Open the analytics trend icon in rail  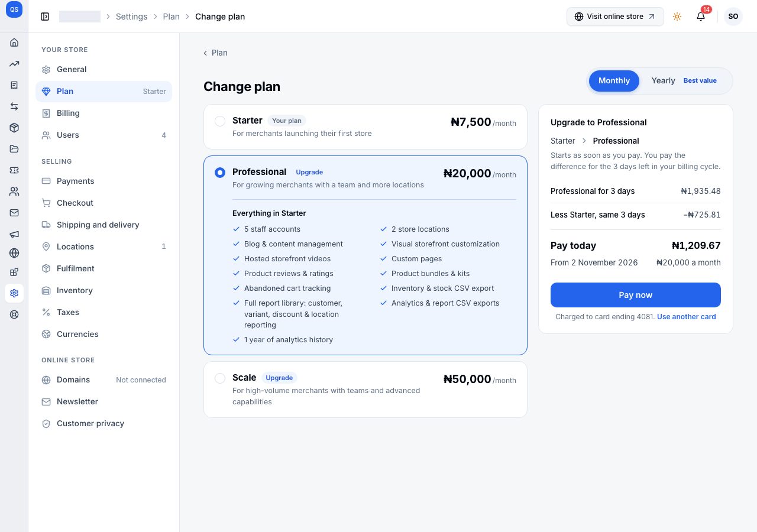coord(14,64)
